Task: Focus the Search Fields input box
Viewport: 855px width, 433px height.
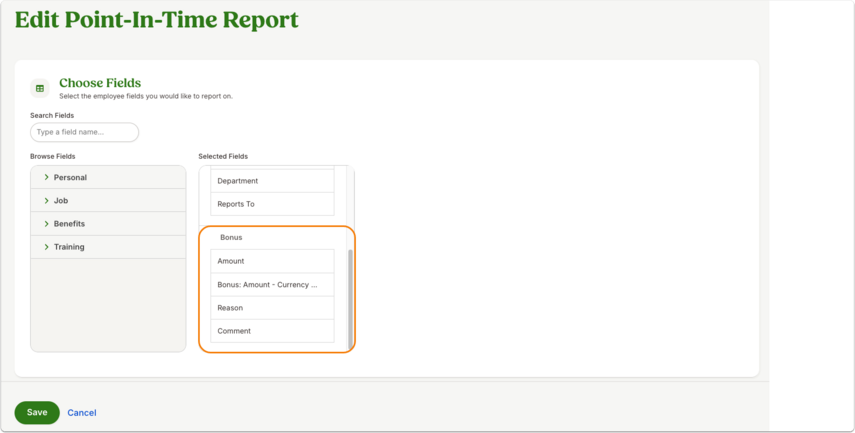Action: click(x=85, y=132)
